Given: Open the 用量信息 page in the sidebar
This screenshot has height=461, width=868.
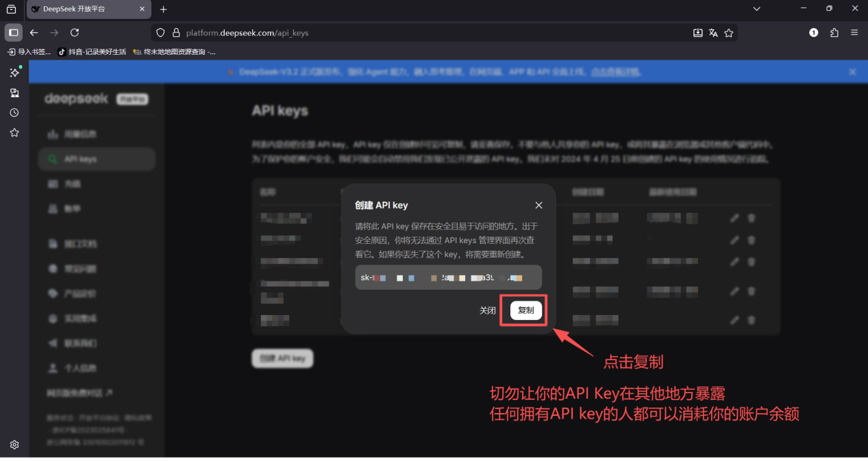Looking at the screenshot, I should click(x=97, y=134).
